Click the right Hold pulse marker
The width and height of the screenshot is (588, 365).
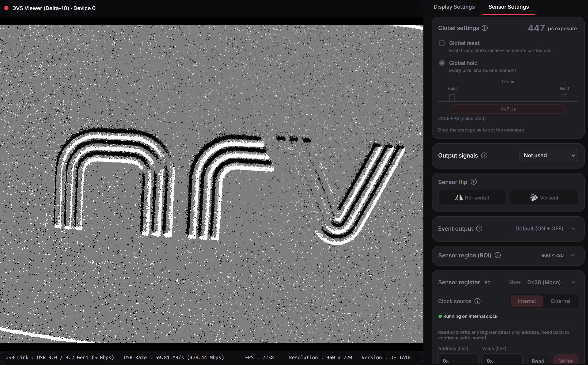pos(564,98)
